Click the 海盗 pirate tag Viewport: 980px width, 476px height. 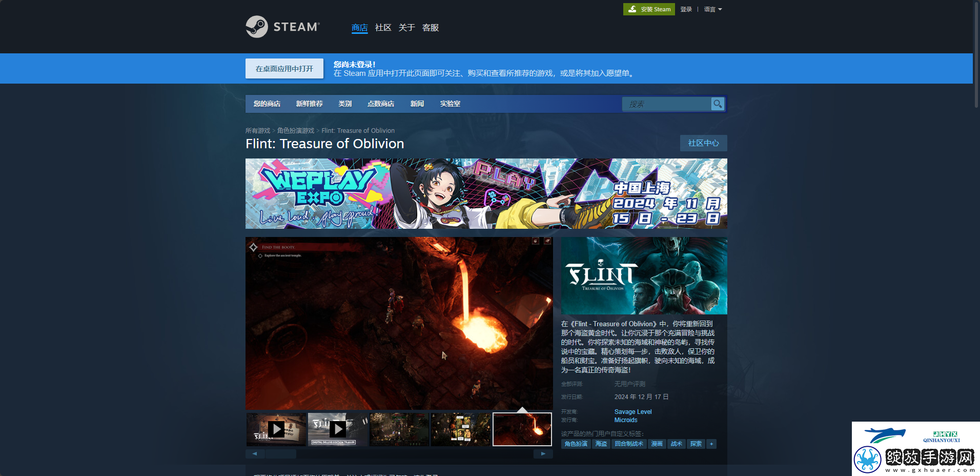pyautogui.click(x=601, y=444)
